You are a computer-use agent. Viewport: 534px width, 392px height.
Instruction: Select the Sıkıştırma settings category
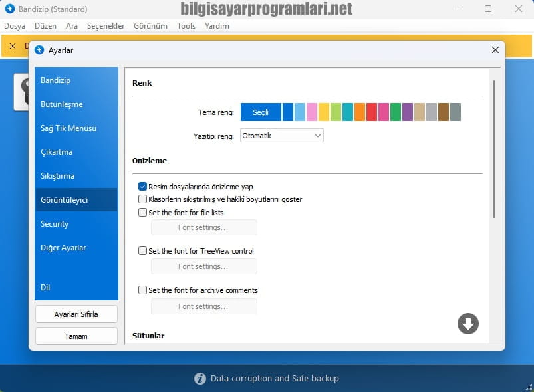tap(76, 176)
